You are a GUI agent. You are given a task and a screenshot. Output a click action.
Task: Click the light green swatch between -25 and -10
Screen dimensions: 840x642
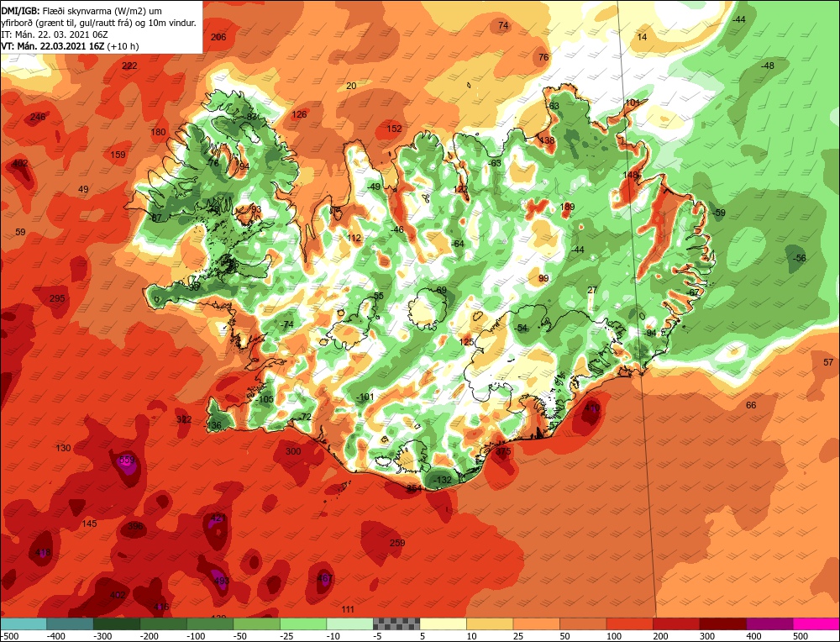click(303, 624)
